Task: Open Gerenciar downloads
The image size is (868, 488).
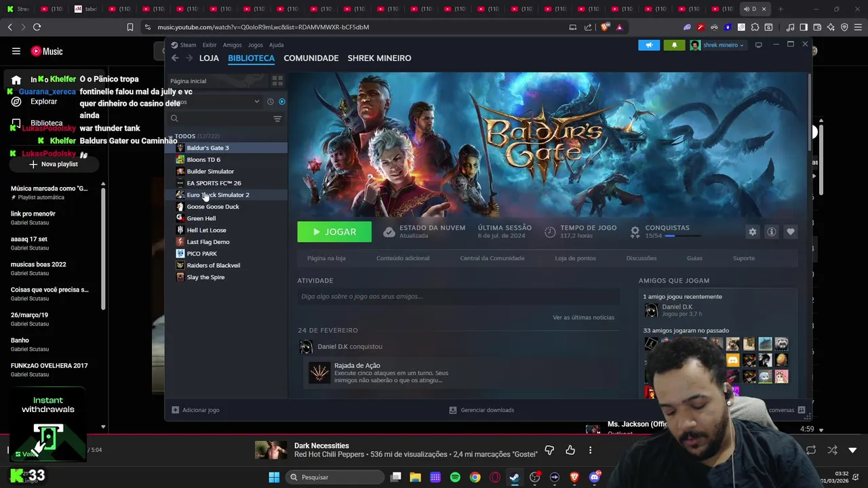Action: 481,410
